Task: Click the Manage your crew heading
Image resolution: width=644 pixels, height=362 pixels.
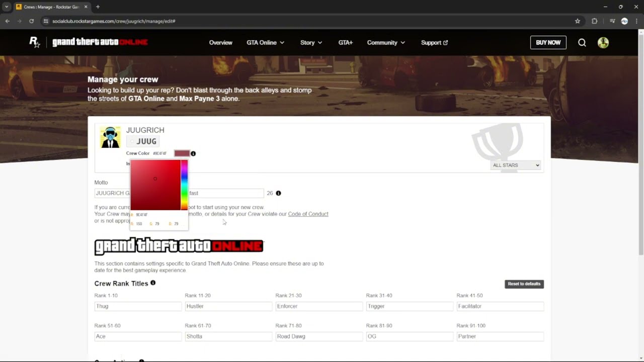Action: [x=123, y=79]
